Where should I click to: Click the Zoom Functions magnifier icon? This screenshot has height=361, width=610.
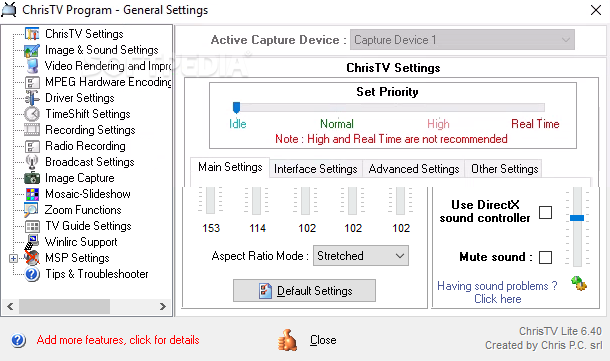pos(31,210)
